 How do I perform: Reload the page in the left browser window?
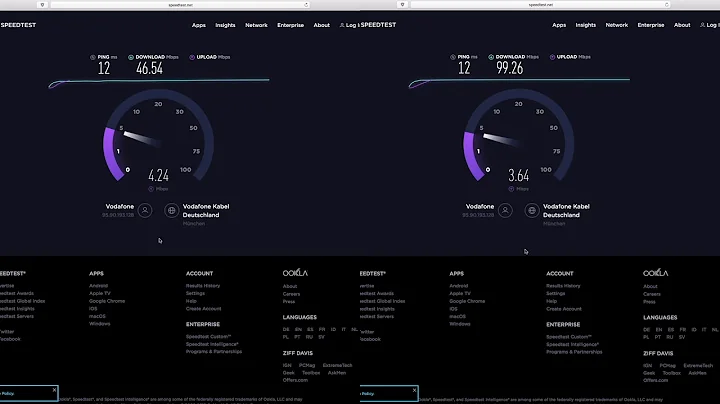306,5
